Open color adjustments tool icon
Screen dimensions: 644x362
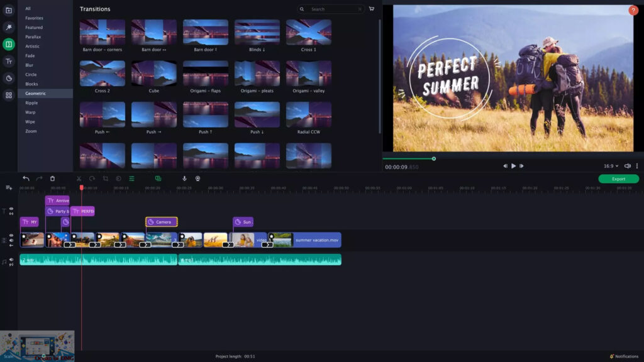118,178
